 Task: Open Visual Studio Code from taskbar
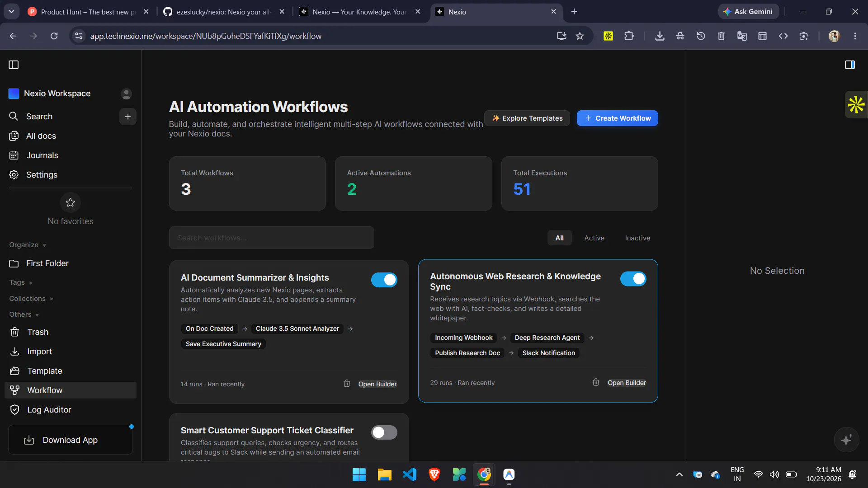point(410,474)
